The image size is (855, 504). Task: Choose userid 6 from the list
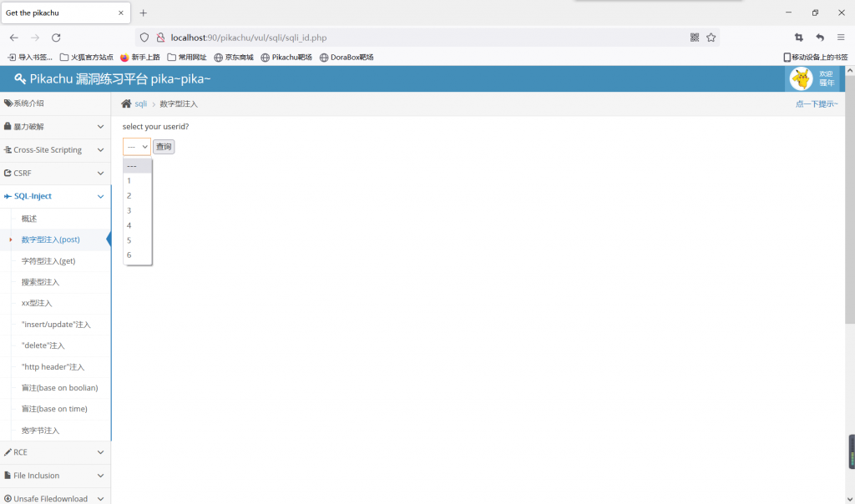129,255
